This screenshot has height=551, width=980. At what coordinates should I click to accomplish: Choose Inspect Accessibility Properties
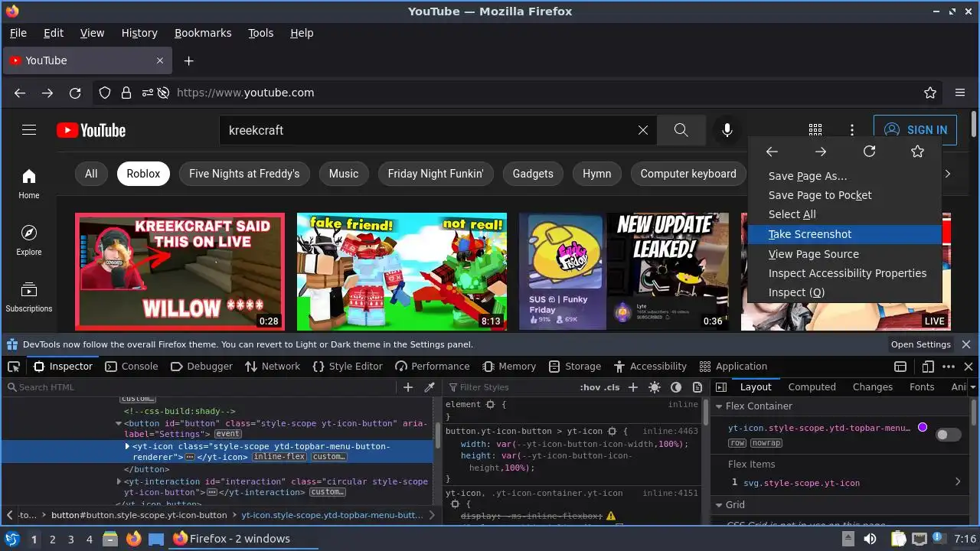coord(845,273)
